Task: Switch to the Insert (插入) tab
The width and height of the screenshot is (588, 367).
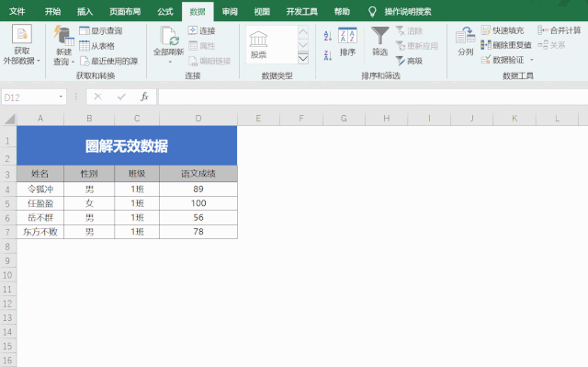Action: click(x=85, y=12)
